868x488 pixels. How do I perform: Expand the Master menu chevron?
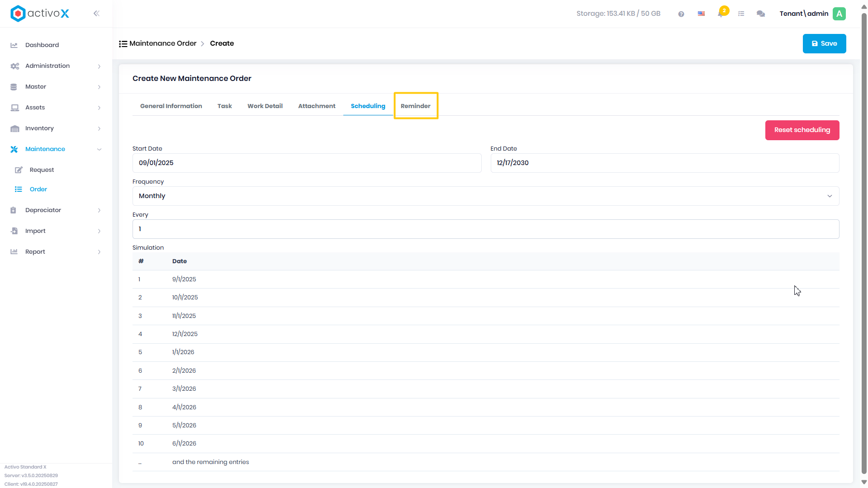(99, 87)
